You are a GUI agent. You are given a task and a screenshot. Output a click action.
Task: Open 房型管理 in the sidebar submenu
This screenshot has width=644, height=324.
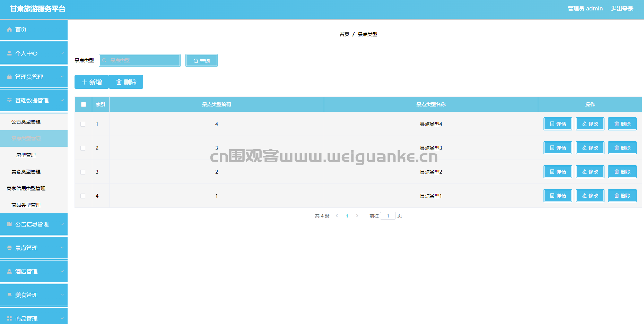26,155
